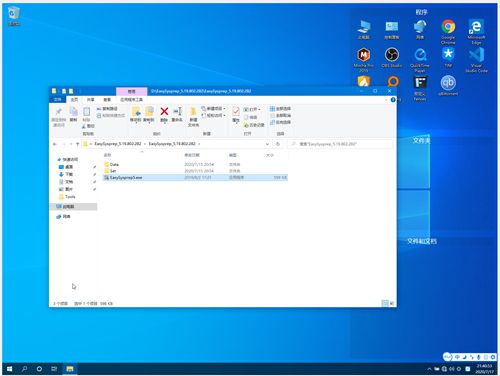Click Paste shortcut in ribbon

tap(111, 115)
